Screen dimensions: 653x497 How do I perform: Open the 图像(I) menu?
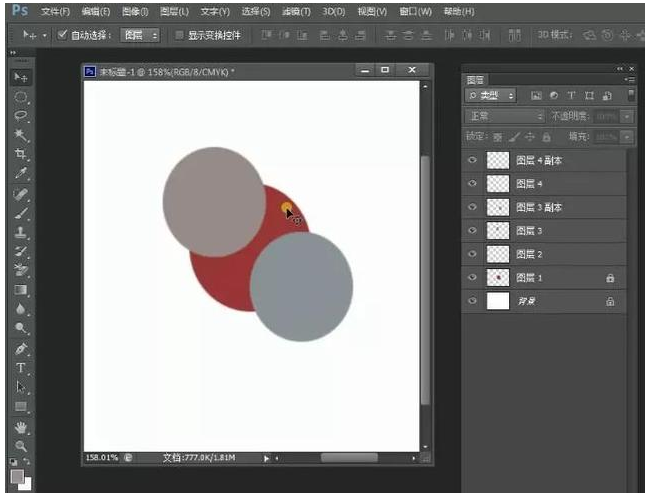135,12
